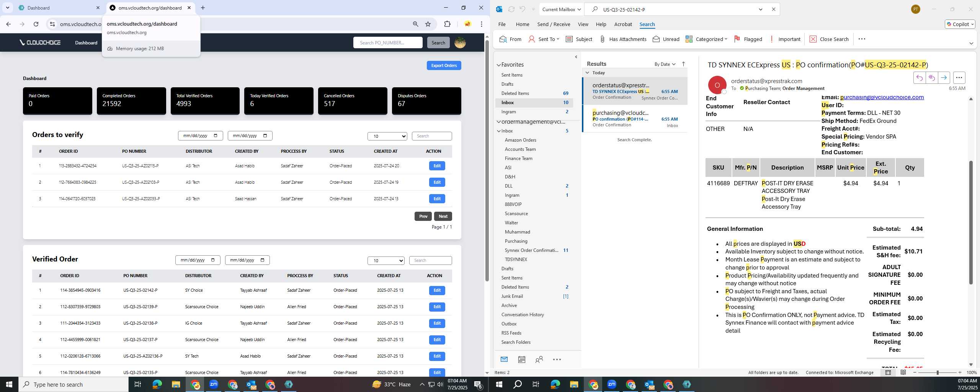Click the Windows Start button on left taskbar
The height and width of the screenshot is (392, 980).
pos(9,384)
